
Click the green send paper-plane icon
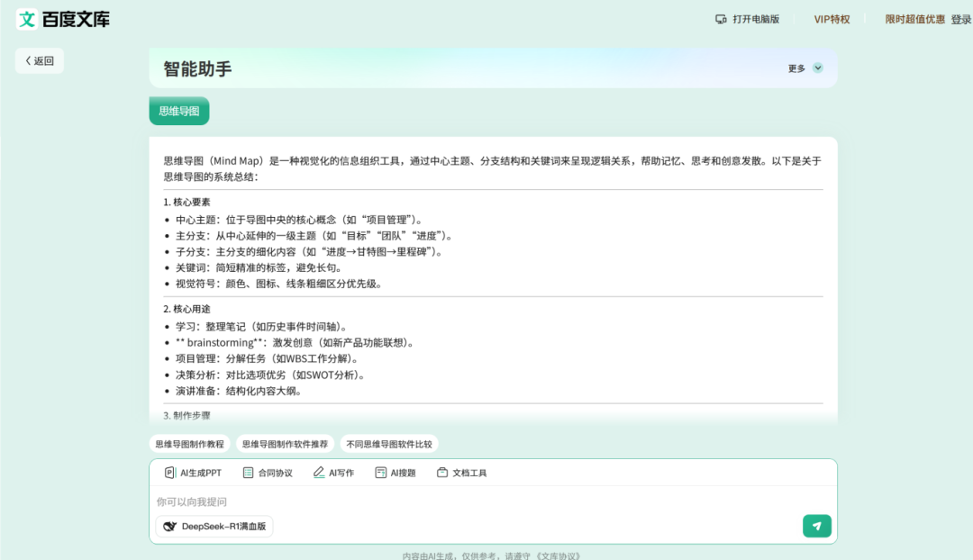817,525
